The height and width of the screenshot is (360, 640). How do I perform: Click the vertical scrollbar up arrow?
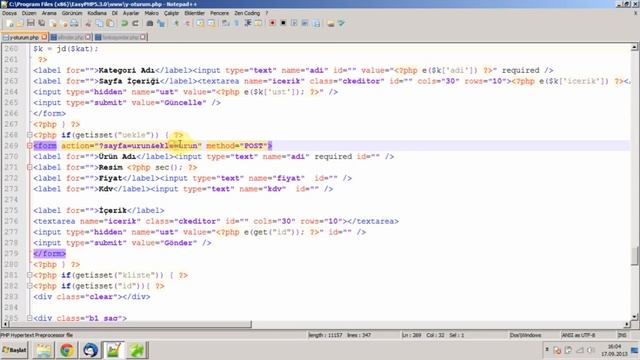point(634,47)
